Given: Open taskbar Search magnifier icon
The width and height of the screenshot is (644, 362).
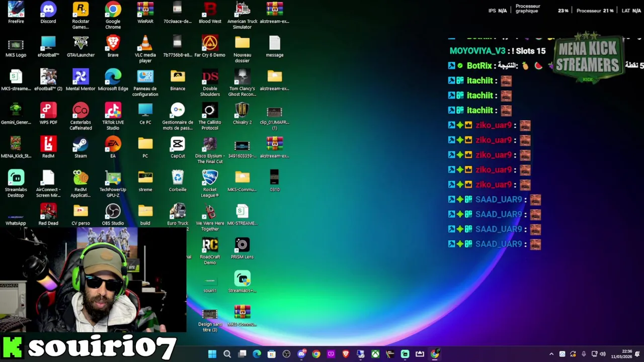Looking at the screenshot, I should tap(227, 354).
